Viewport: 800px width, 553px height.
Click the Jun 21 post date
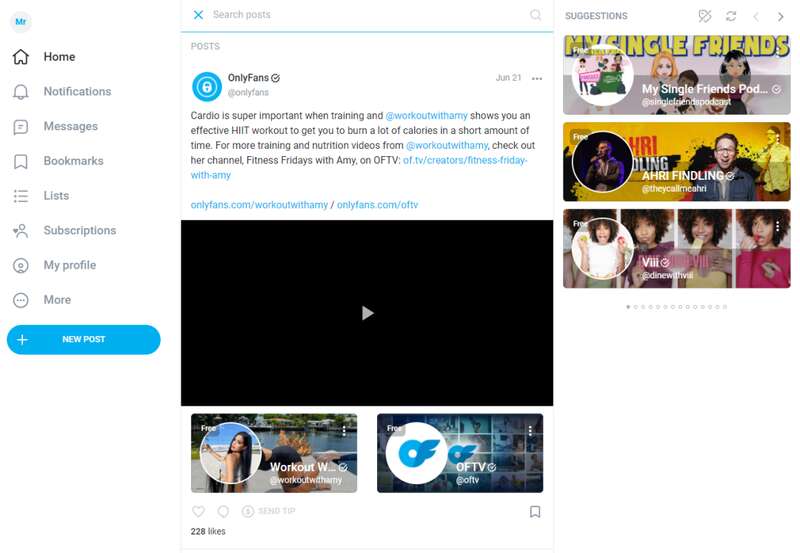click(x=508, y=78)
